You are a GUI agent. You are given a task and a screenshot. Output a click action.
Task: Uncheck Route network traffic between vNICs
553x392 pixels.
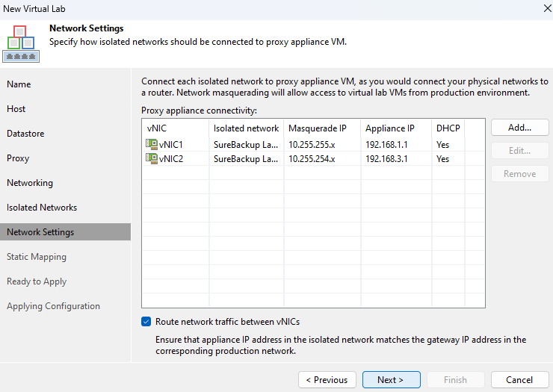(x=146, y=322)
